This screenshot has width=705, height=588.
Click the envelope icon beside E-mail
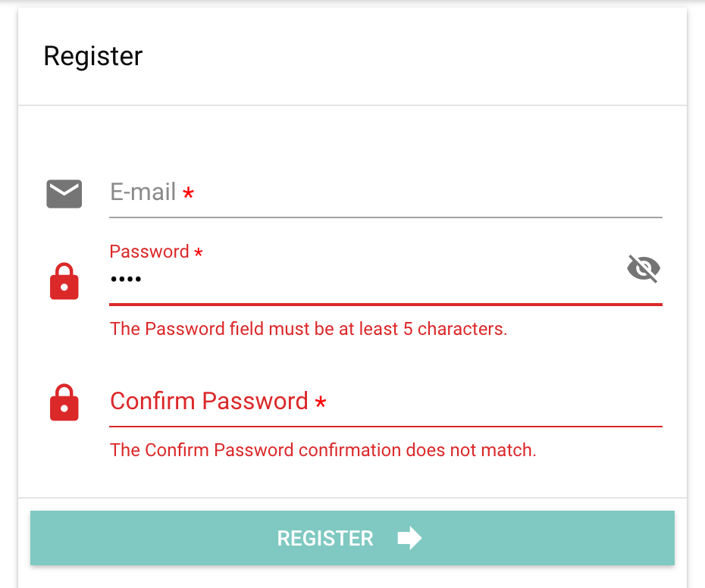tap(64, 194)
